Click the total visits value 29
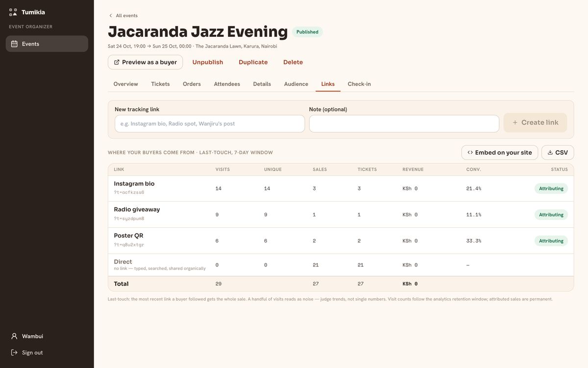This screenshot has width=588, height=368. pyautogui.click(x=219, y=284)
